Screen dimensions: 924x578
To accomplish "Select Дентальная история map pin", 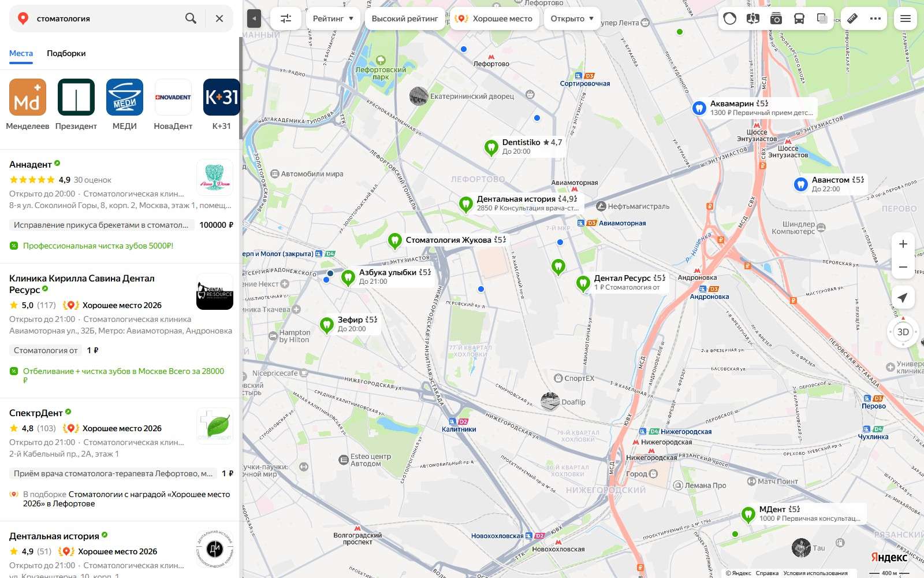I will click(465, 204).
